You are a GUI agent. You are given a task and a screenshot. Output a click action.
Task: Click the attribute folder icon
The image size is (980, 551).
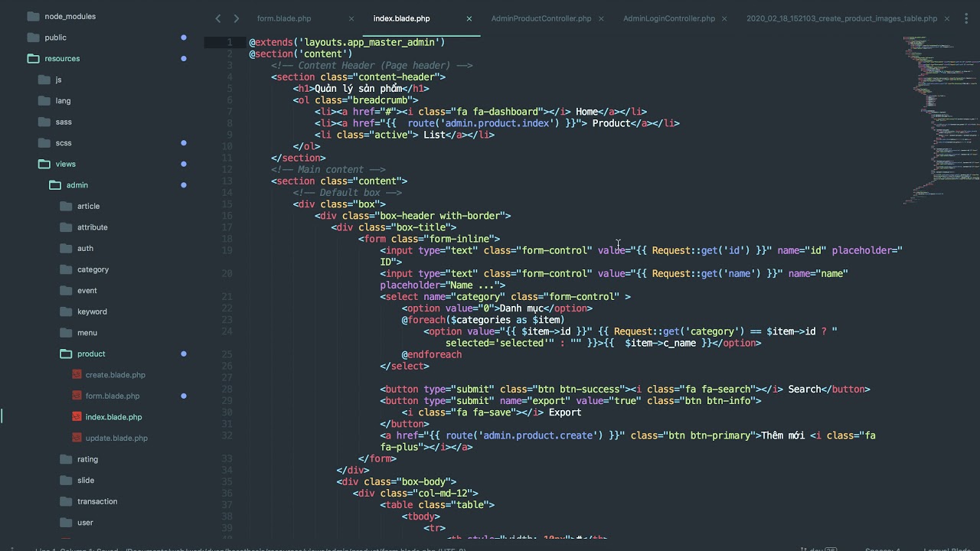[x=65, y=227]
